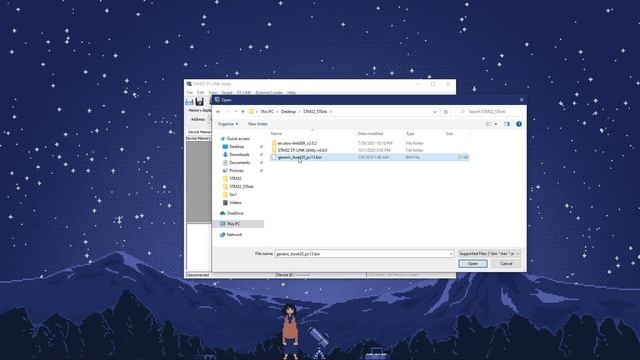Expand the Supported Files type filter
This screenshot has height=360, width=640.
(489, 253)
